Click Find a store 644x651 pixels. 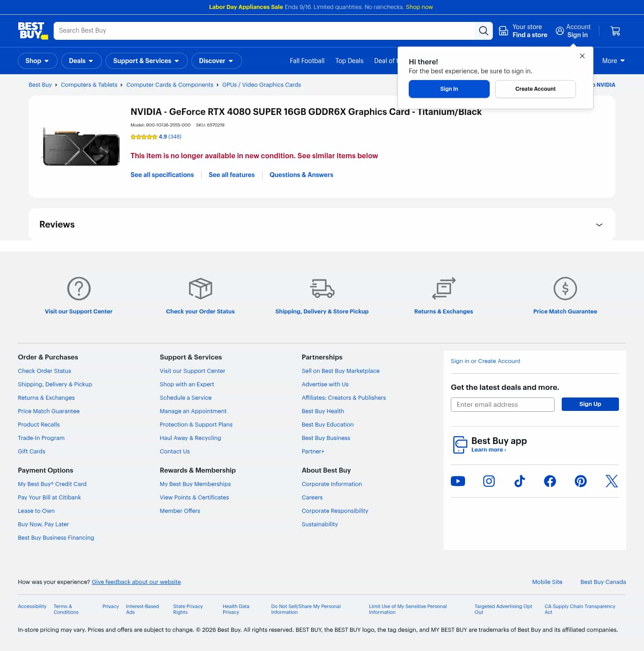point(530,35)
